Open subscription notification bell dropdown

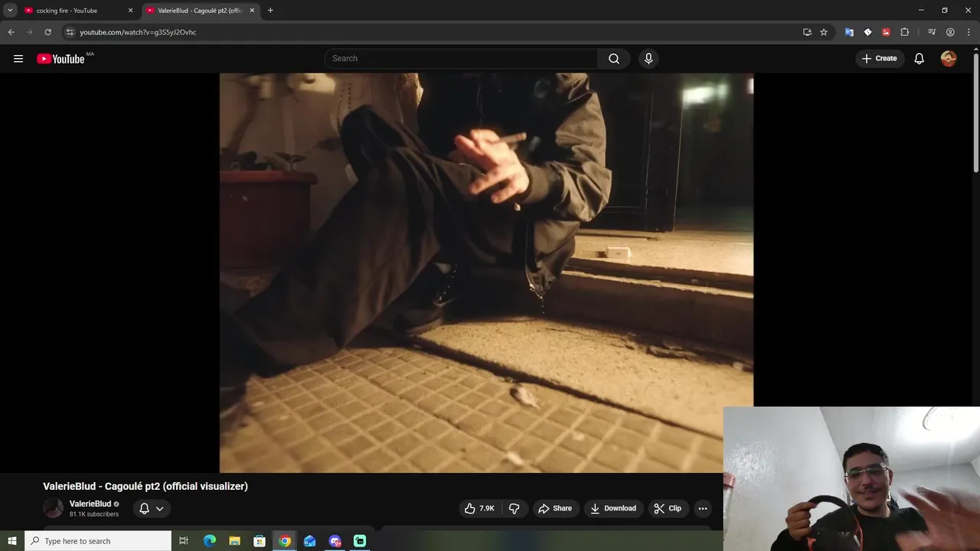[x=152, y=508]
